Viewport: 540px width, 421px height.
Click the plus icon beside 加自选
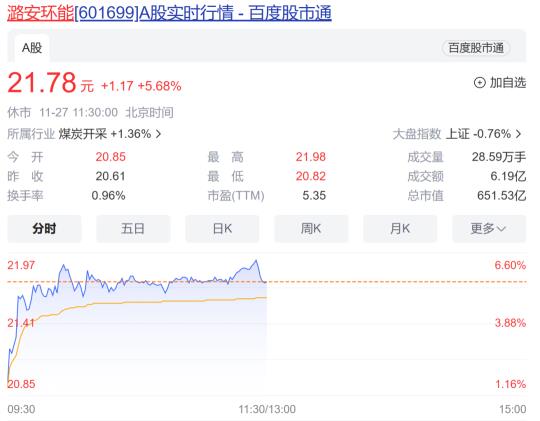(479, 83)
